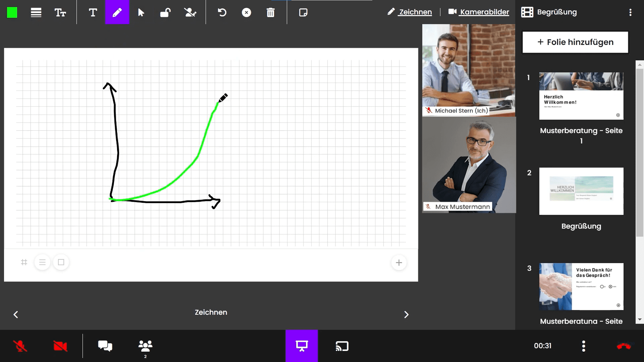
Task: Toggle the presentation mode button
Action: coord(302,346)
